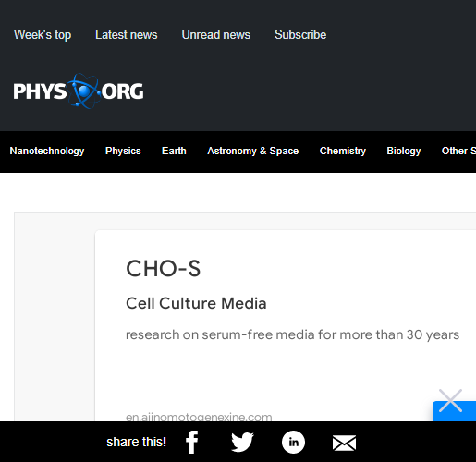This screenshot has width=476, height=462.
Task: Go to Astronomy & Space section
Action: [x=253, y=151]
